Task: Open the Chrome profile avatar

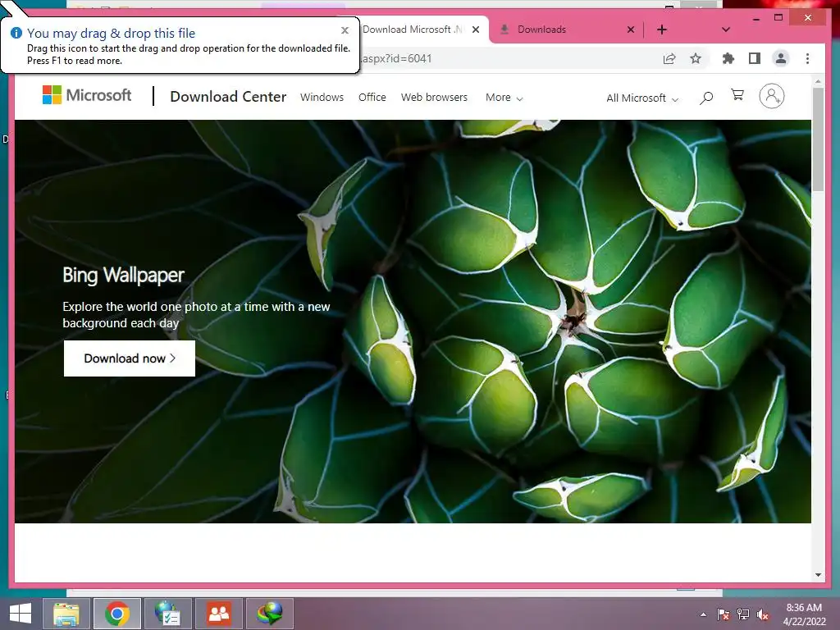Action: pyautogui.click(x=781, y=58)
